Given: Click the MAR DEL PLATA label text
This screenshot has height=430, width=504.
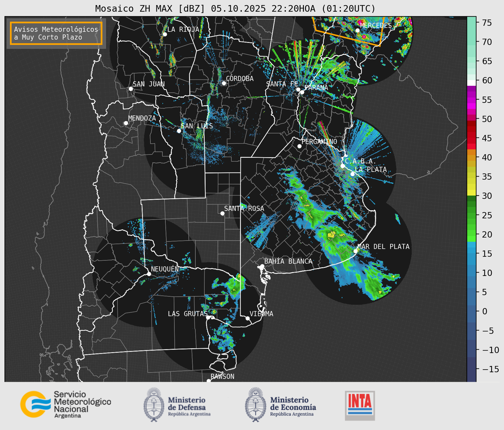Looking at the screenshot, I should [x=383, y=246].
